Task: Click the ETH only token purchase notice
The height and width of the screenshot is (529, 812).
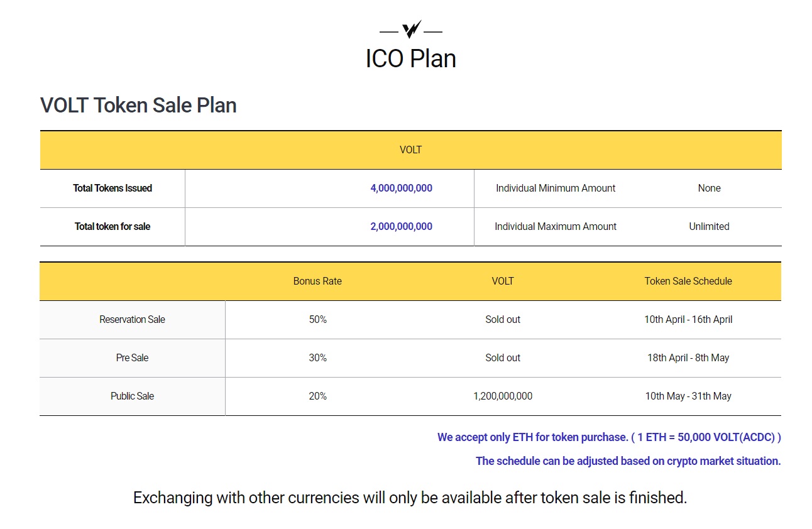Action: coord(609,437)
